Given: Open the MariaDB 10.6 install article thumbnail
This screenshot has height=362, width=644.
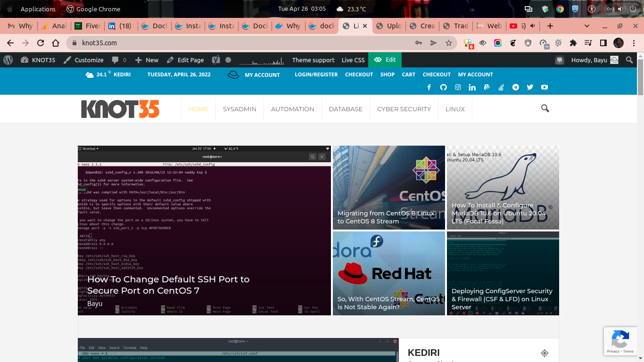Looking at the screenshot, I should (503, 188).
